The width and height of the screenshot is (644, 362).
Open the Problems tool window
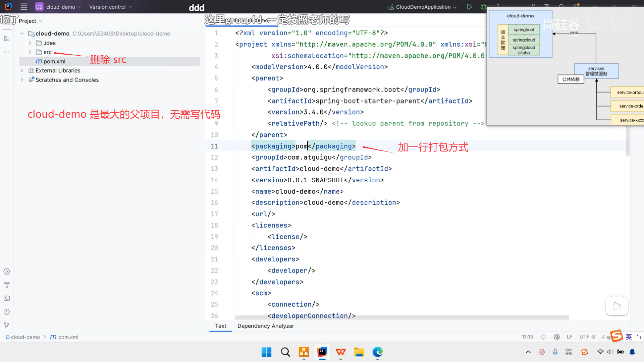pos(7,312)
